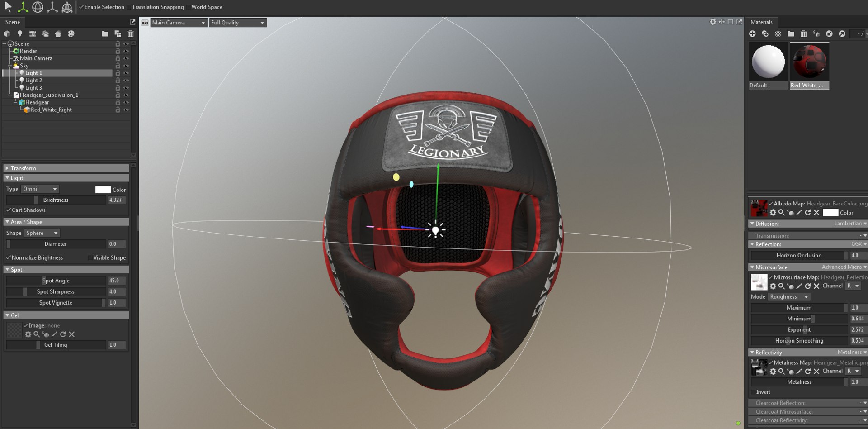The height and width of the screenshot is (429, 868).
Task: Open the light Type Omni dropdown
Action: 40,189
